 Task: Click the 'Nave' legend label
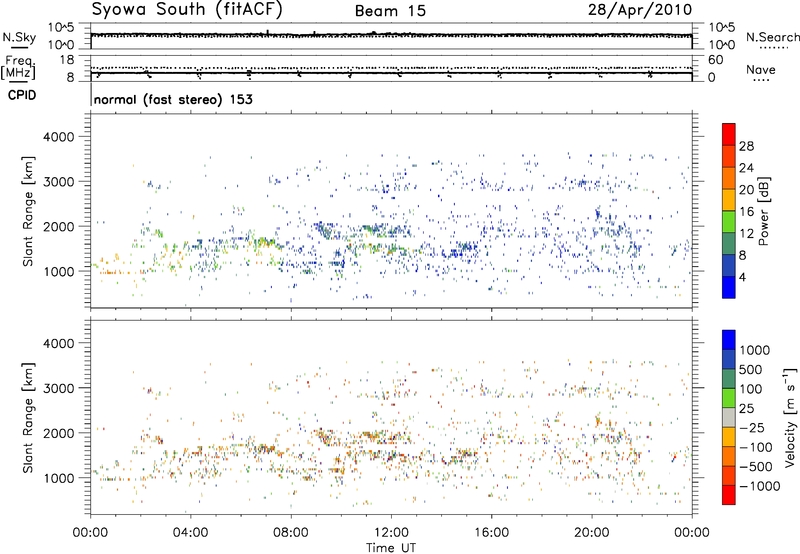(x=761, y=69)
